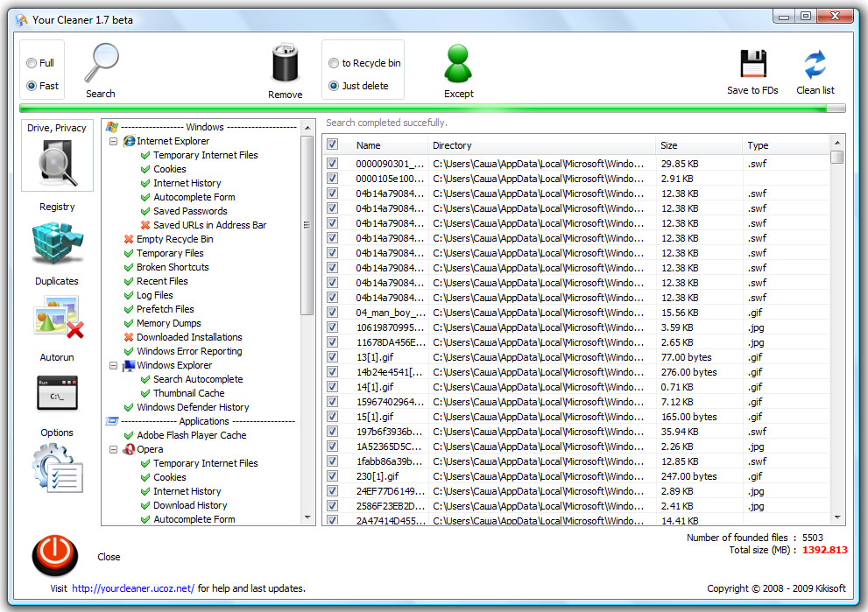The width and height of the screenshot is (868, 612).
Task: Click the Windows Explorer monitor icon
Action: coord(129,365)
